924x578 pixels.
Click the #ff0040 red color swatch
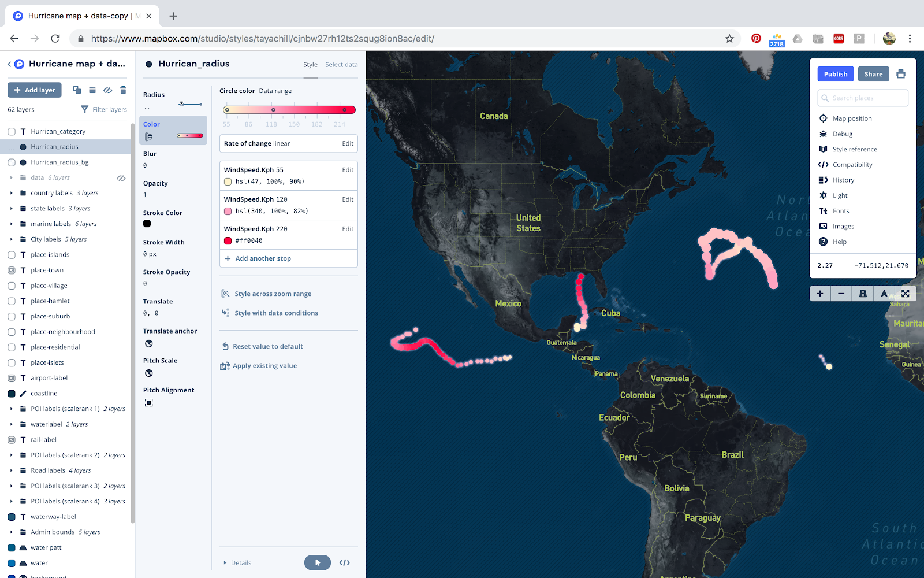pyautogui.click(x=228, y=241)
